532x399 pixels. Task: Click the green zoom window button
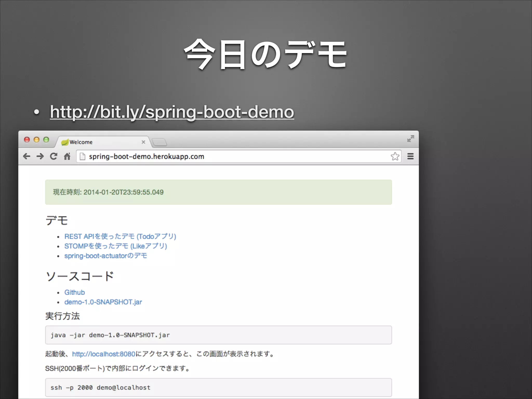coord(46,140)
